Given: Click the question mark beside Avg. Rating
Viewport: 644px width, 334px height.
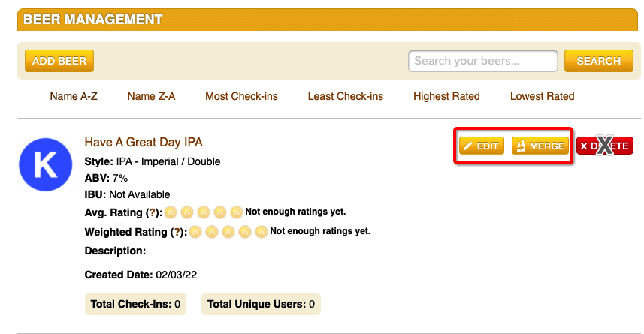Looking at the screenshot, I should (x=152, y=212).
